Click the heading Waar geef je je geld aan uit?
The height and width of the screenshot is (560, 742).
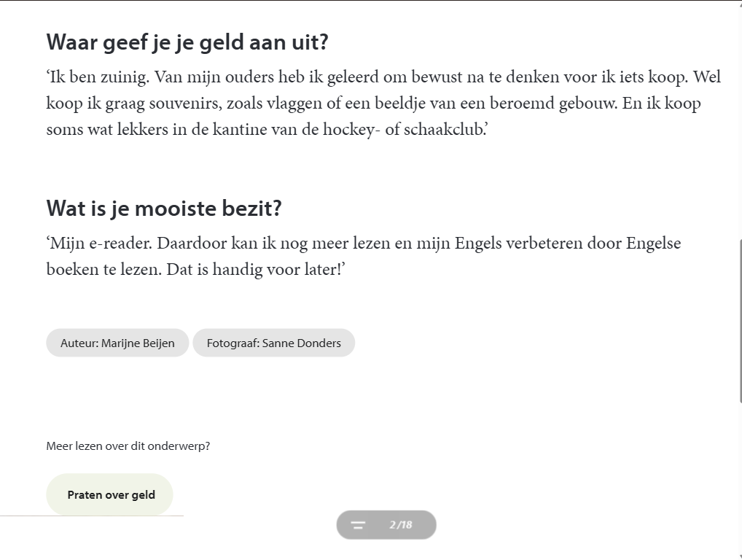coord(187,42)
